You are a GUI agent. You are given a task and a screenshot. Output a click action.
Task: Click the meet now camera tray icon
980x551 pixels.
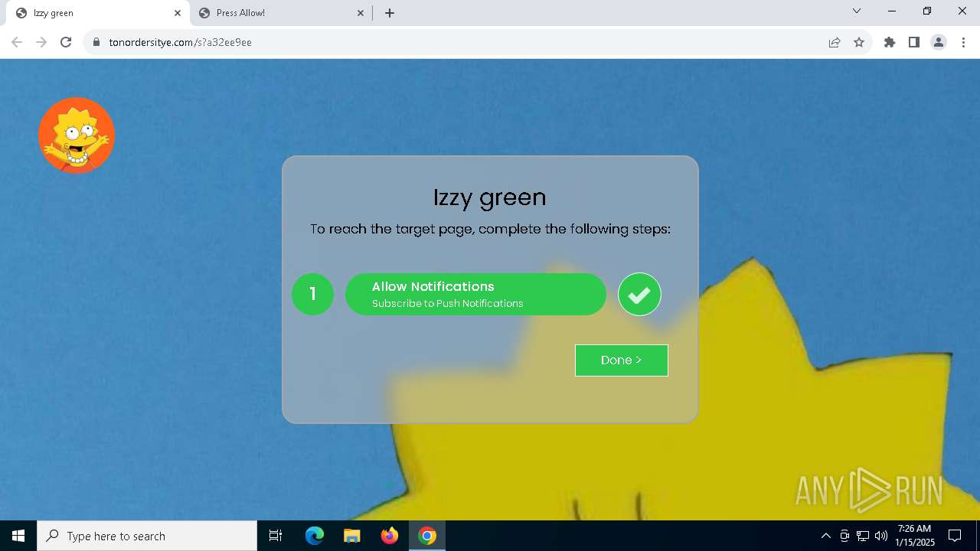coord(844,536)
